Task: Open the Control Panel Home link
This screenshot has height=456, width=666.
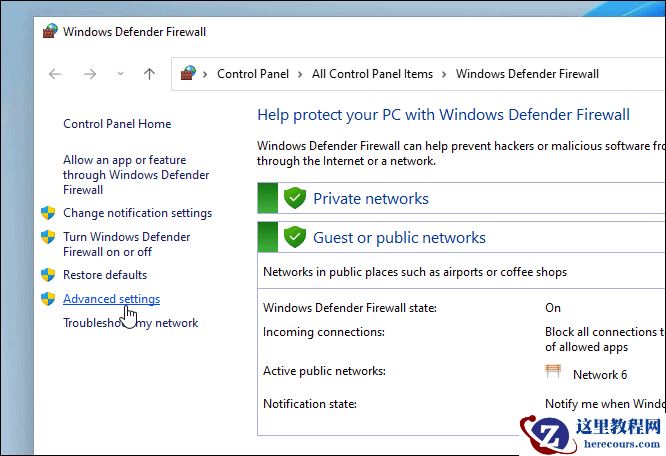Action: click(117, 124)
